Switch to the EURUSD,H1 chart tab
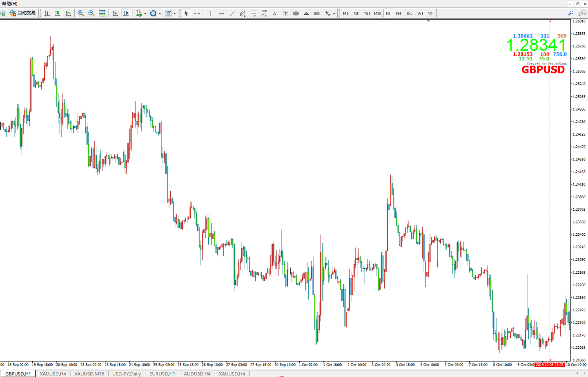Image resolution: width=588 pixels, height=377 pixels. point(162,374)
